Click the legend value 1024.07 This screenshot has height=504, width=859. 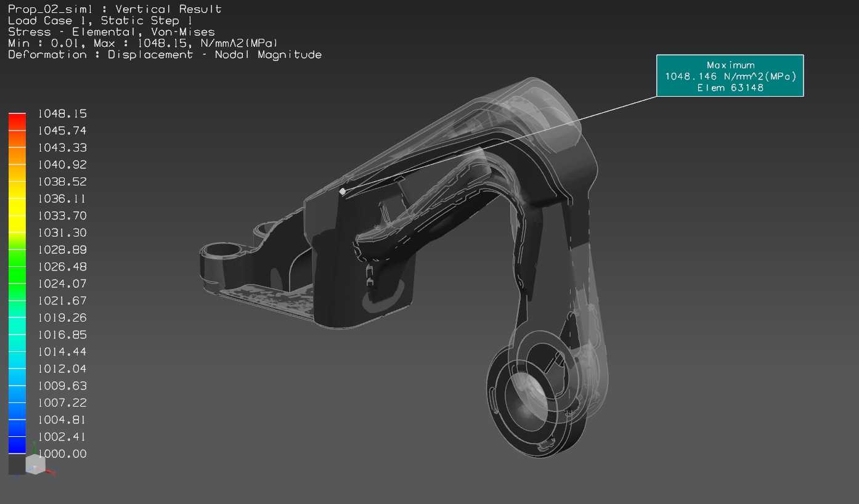coord(62,284)
